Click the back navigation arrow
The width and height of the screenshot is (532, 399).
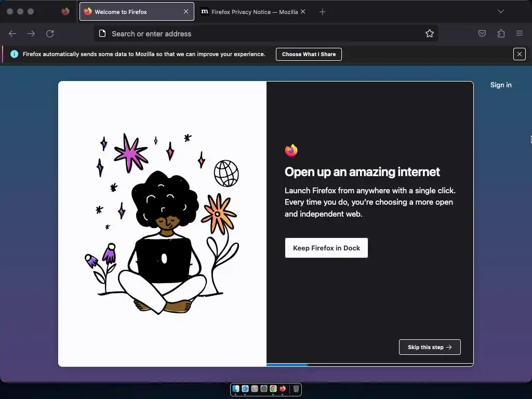(x=12, y=34)
